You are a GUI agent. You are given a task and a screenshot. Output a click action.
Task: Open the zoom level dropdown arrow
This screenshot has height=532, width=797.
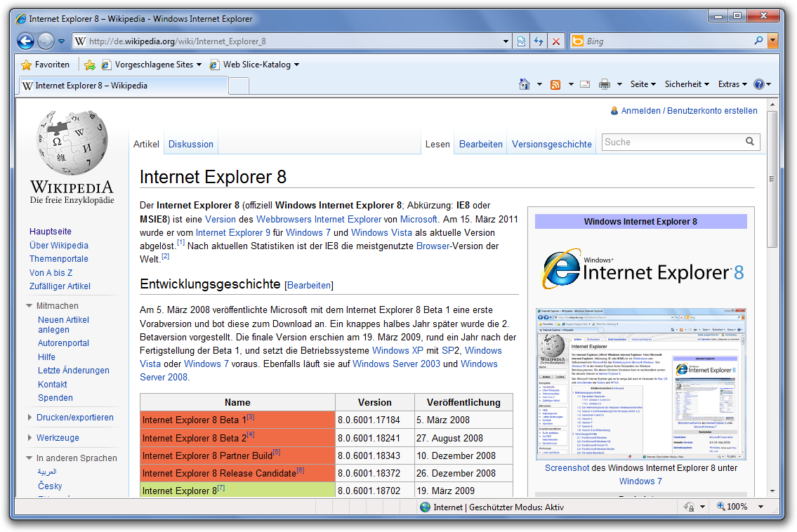pyautogui.click(x=761, y=507)
